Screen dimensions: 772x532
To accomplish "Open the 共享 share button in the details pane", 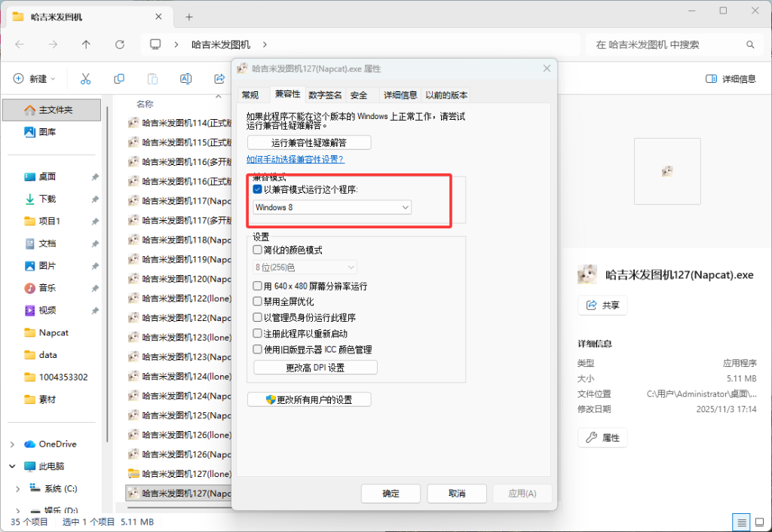I will (602, 305).
